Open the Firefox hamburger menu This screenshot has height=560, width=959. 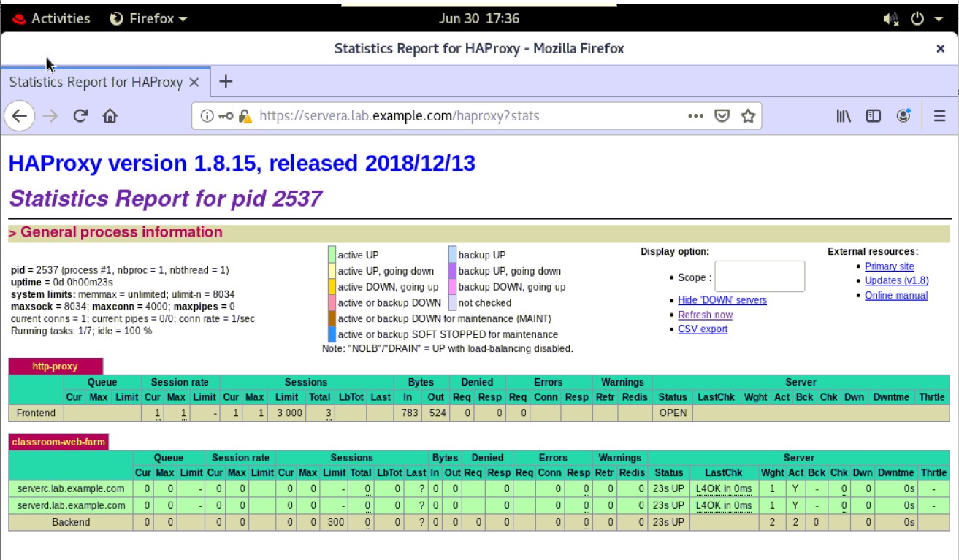click(x=940, y=116)
